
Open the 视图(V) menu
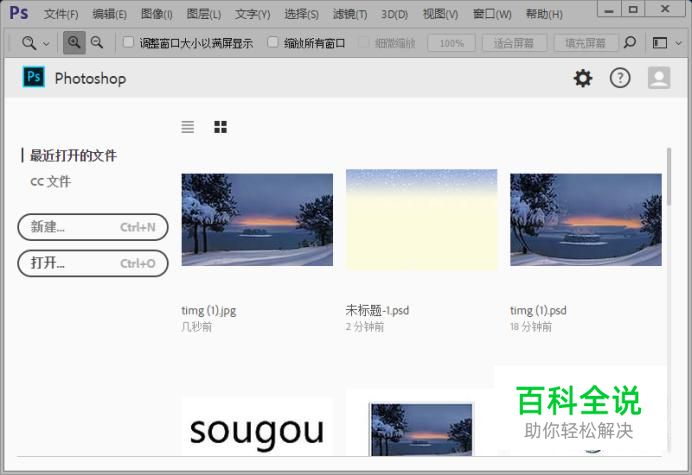click(x=440, y=14)
